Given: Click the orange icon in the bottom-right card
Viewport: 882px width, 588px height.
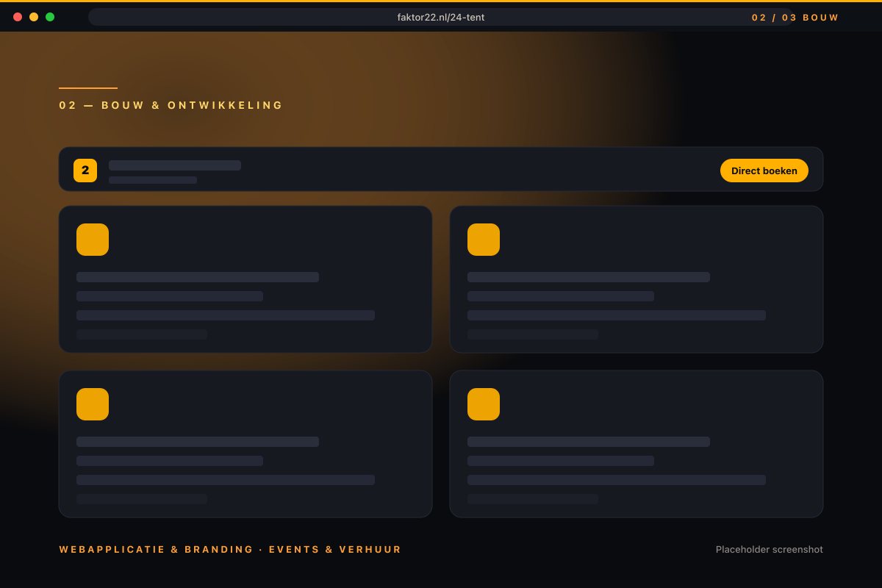Looking at the screenshot, I should click(x=484, y=404).
